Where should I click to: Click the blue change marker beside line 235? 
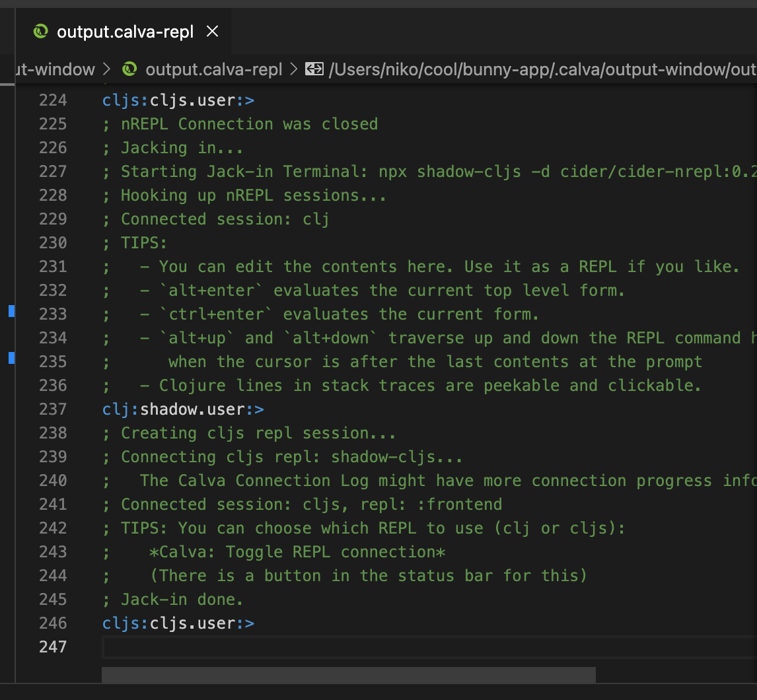coord(11,359)
